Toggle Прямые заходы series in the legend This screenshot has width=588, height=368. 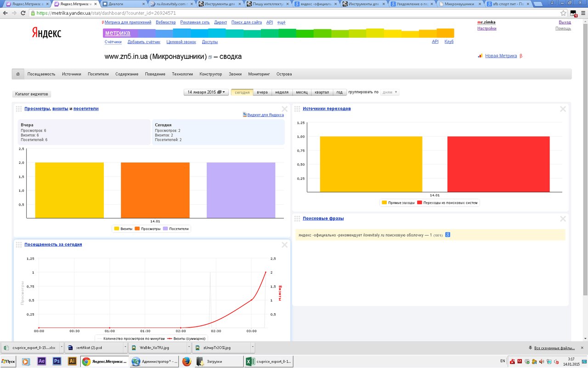coord(398,203)
